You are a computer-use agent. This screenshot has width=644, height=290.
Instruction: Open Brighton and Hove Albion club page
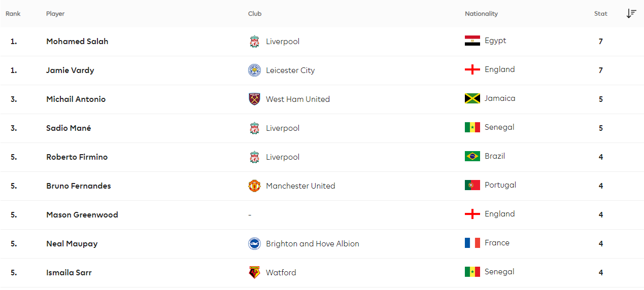312,244
